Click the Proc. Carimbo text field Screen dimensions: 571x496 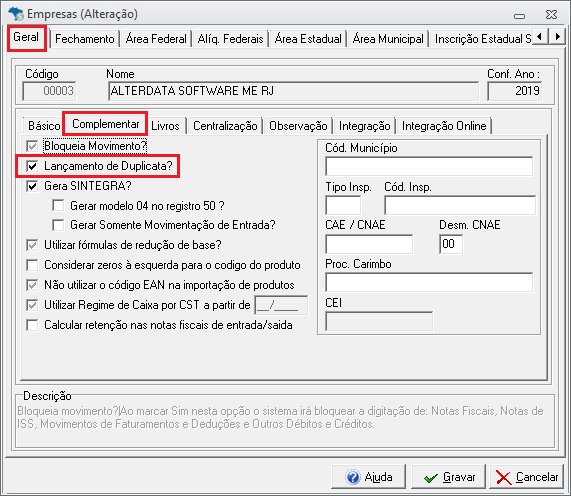(x=429, y=283)
